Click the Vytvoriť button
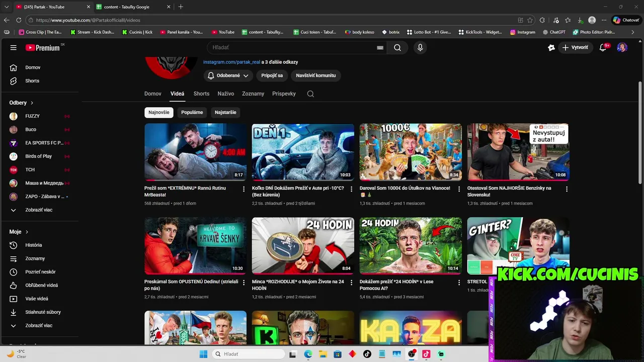Screen dimensions: 644x362 [x=576, y=47]
